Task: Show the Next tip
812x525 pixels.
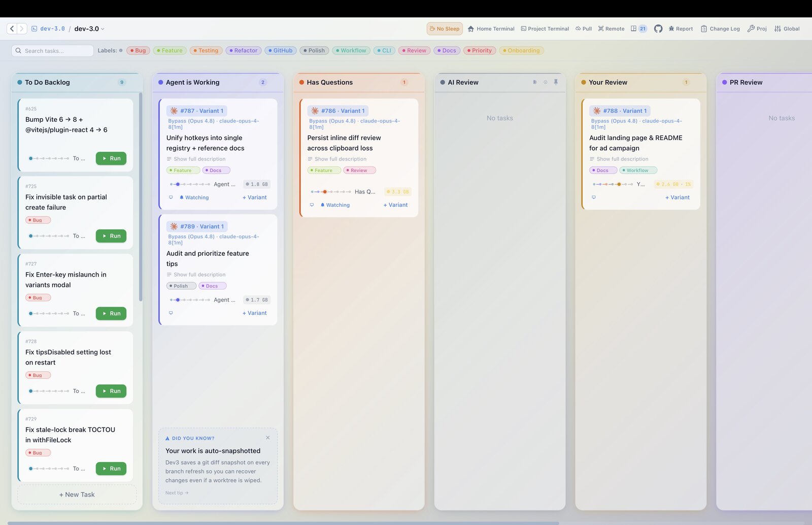Action: [x=177, y=493]
